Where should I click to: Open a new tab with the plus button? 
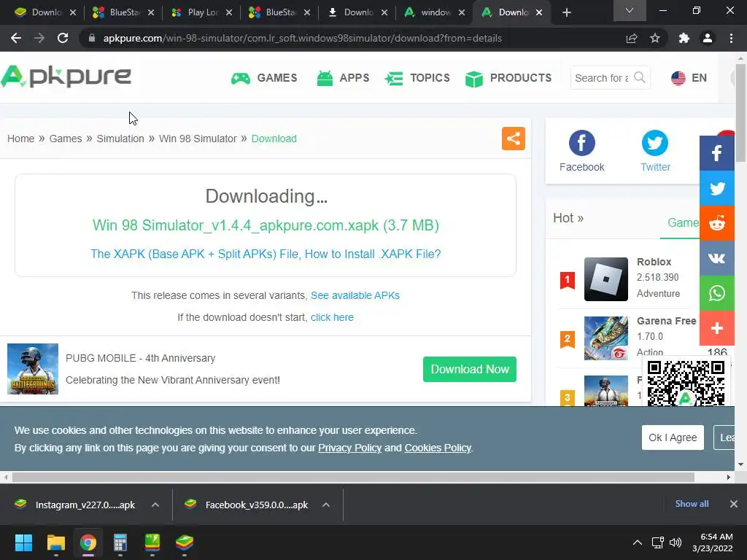[566, 12]
